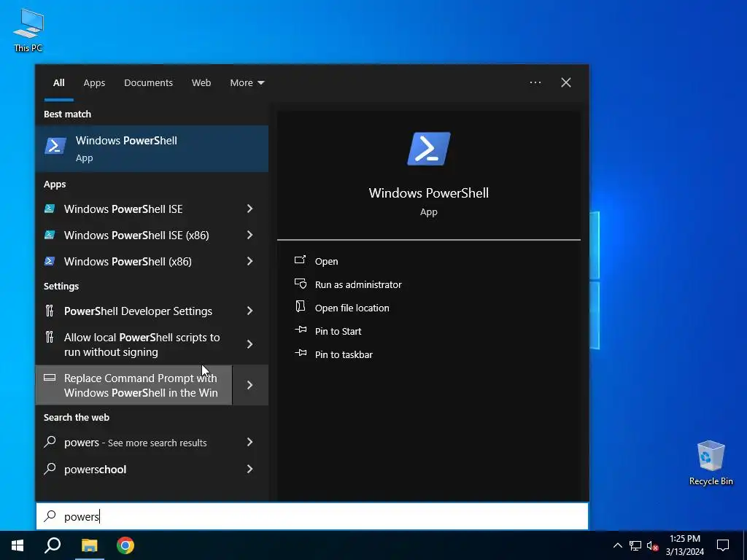This screenshot has height=560, width=747.
Task: Click the Windows PowerShell ISE app icon
Action: pyautogui.click(x=50, y=209)
